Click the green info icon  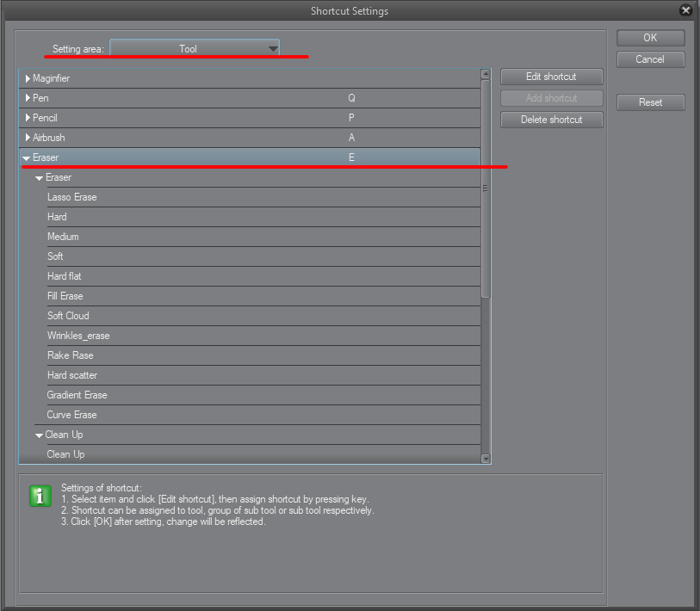40,496
